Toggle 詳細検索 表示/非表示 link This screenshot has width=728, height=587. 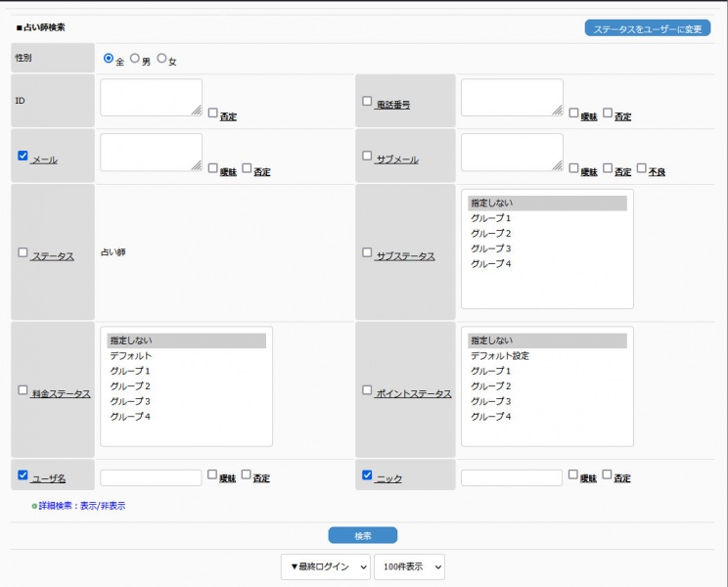coord(82,506)
